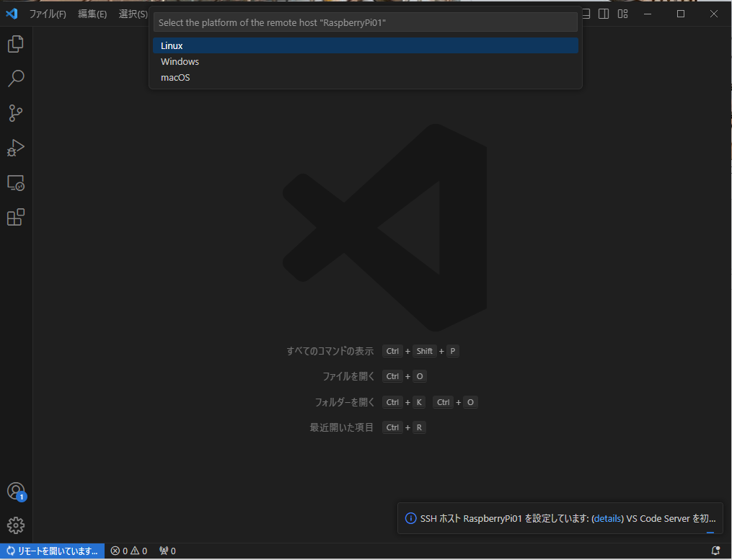Click the Accounts icon with badge
The width and height of the screenshot is (732, 560).
(x=16, y=492)
